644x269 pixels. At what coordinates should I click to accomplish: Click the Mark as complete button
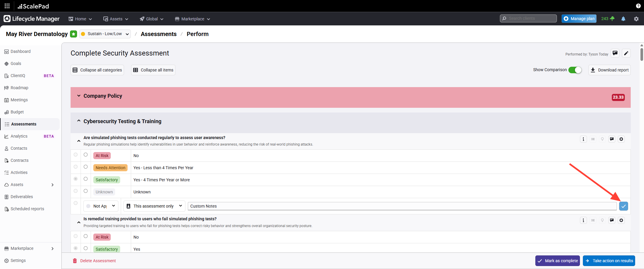click(557, 261)
